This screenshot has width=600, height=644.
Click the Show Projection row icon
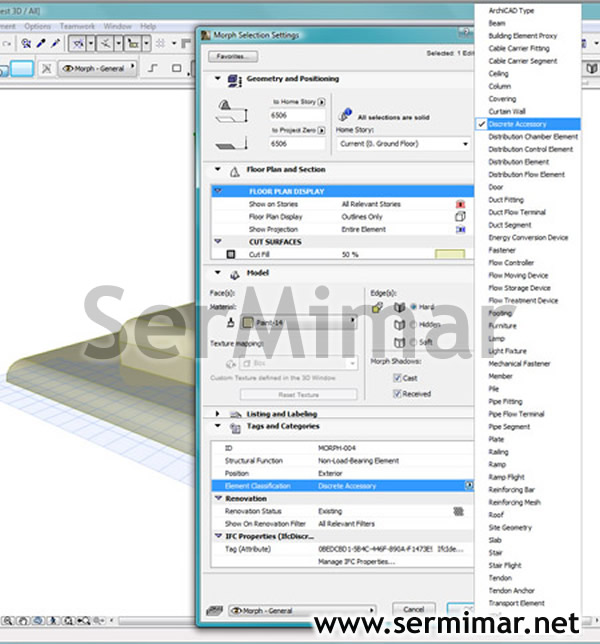(460, 230)
